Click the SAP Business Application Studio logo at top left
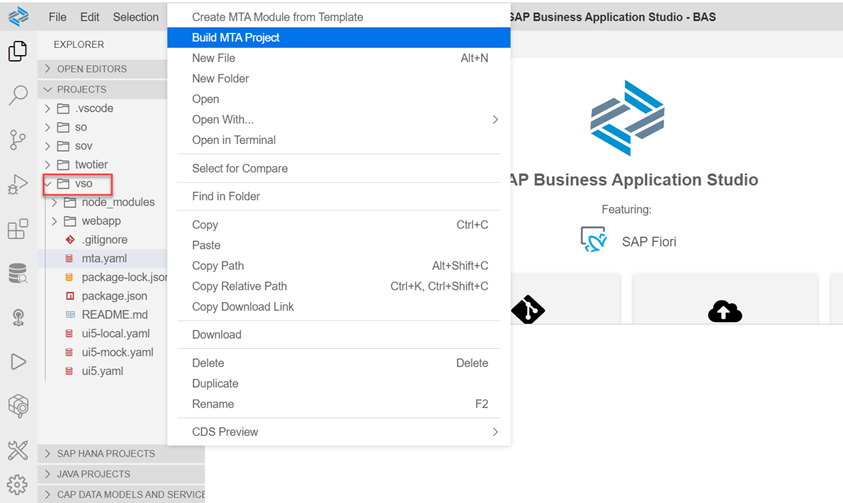The height and width of the screenshot is (503, 843). click(x=19, y=17)
